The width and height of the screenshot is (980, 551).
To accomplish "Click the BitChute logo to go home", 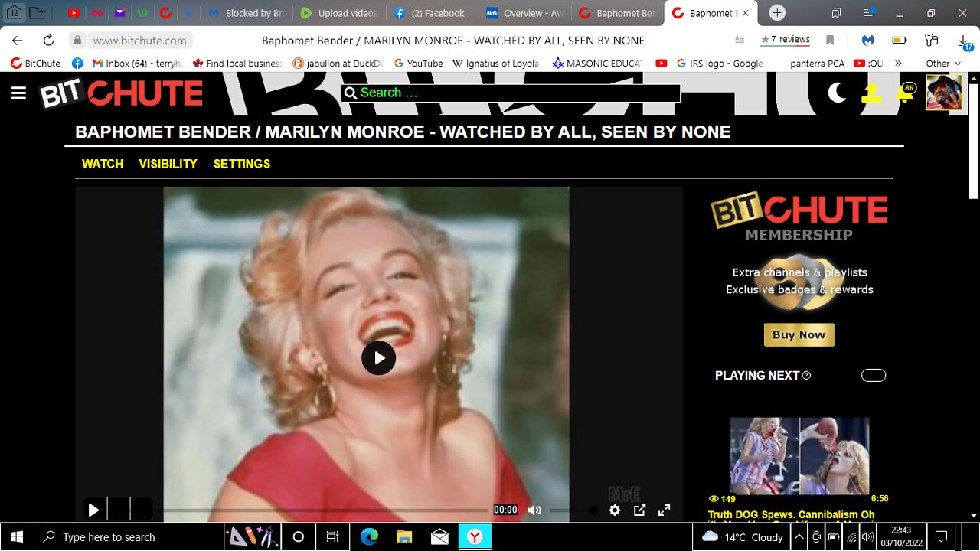I will click(121, 93).
